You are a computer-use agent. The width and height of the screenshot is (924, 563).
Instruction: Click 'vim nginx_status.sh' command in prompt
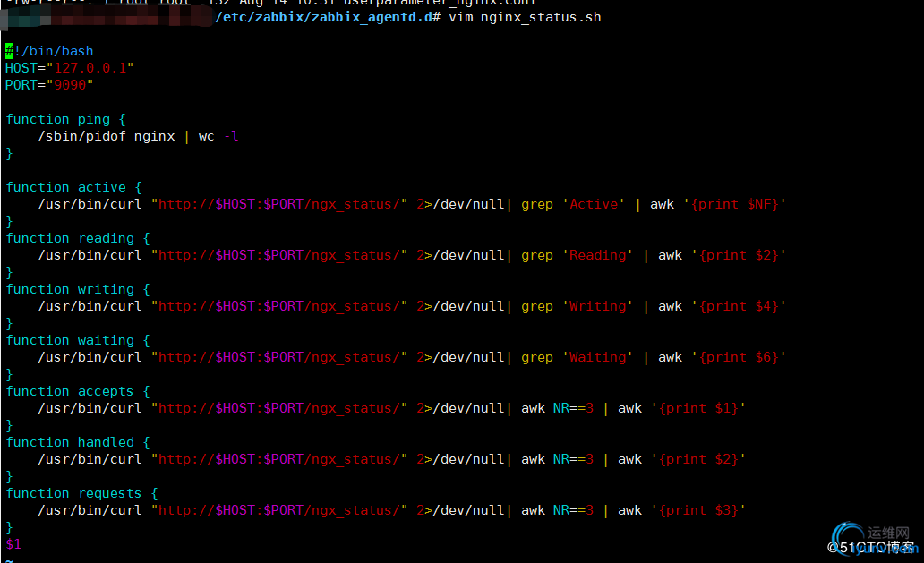pos(525,18)
